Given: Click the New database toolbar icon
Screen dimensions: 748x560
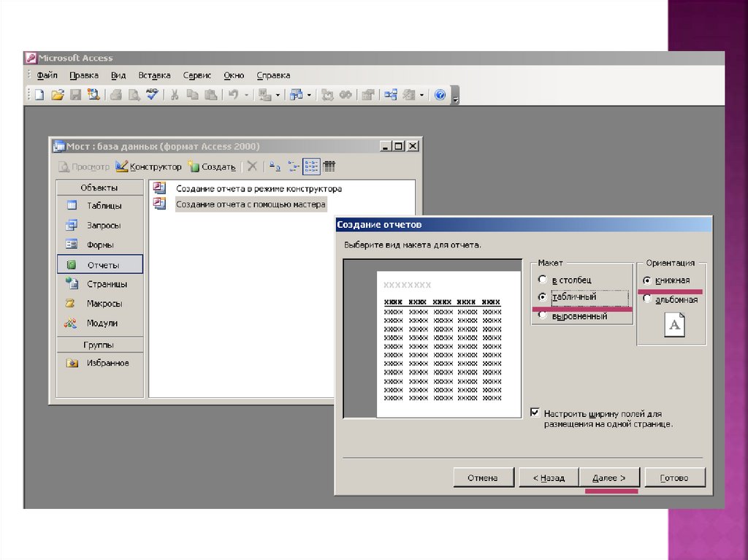Looking at the screenshot, I should (x=39, y=95).
